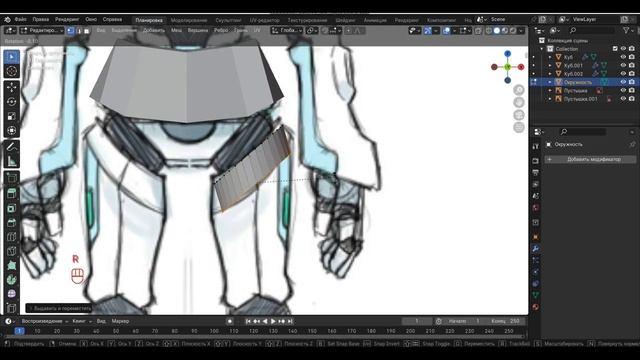Pick the Annotate tool

click(x=11, y=147)
